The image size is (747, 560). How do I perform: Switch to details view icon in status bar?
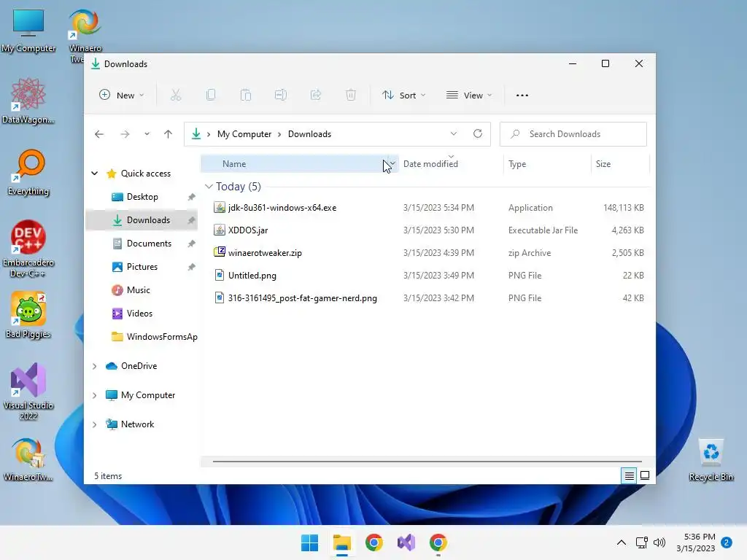point(629,475)
